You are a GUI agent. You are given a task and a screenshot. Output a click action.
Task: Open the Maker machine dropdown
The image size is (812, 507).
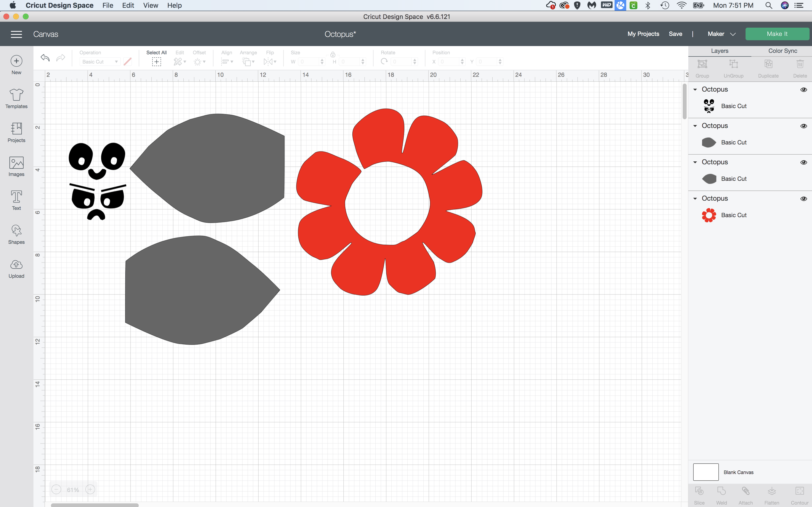point(721,34)
